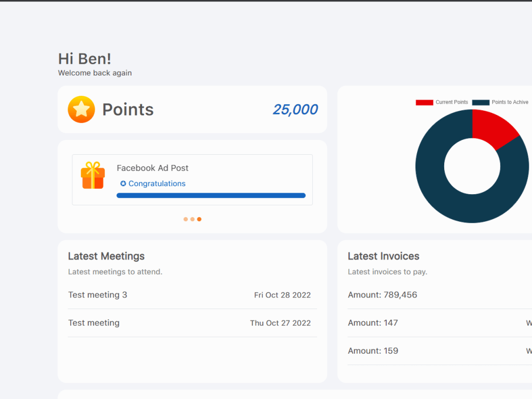Click the Test meeting row dated Oct 27
Screen dimensions: 532x399
coord(94,323)
